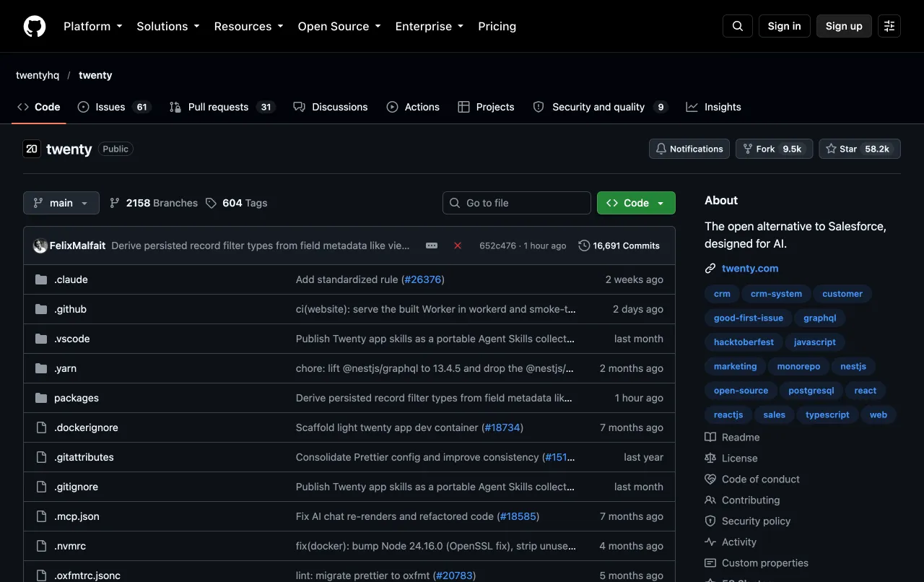
Task: Expand the Resources navigation menu
Action: click(x=249, y=26)
